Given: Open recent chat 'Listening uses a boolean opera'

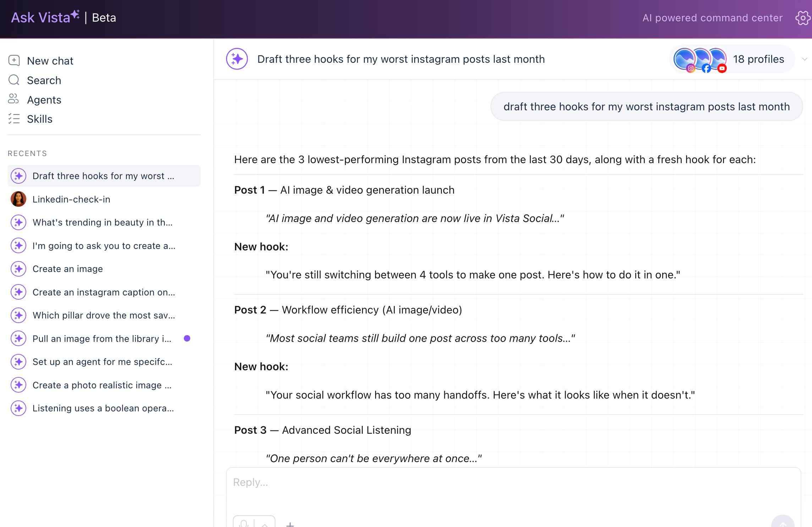Looking at the screenshot, I should click(x=104, y=408).
